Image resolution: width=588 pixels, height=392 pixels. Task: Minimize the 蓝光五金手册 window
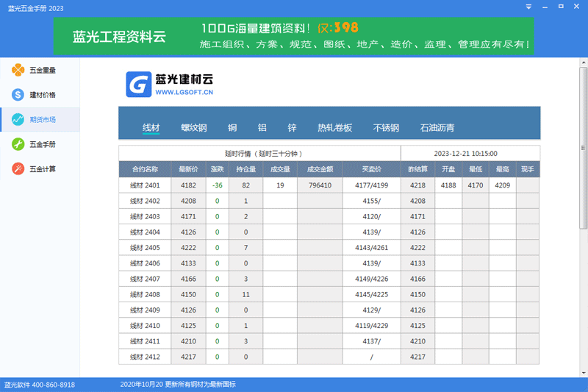tap(545, 7)
